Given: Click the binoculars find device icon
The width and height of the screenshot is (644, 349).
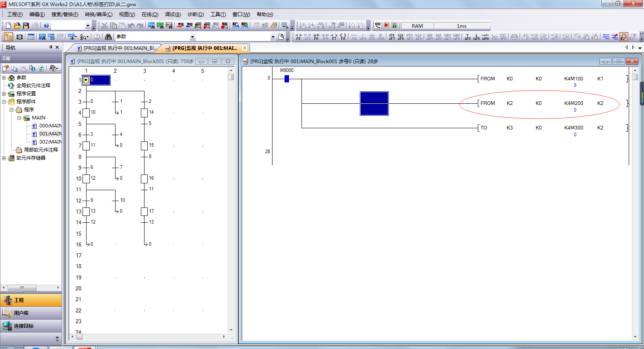Looking at the screenshot, I should coord(108,37).
